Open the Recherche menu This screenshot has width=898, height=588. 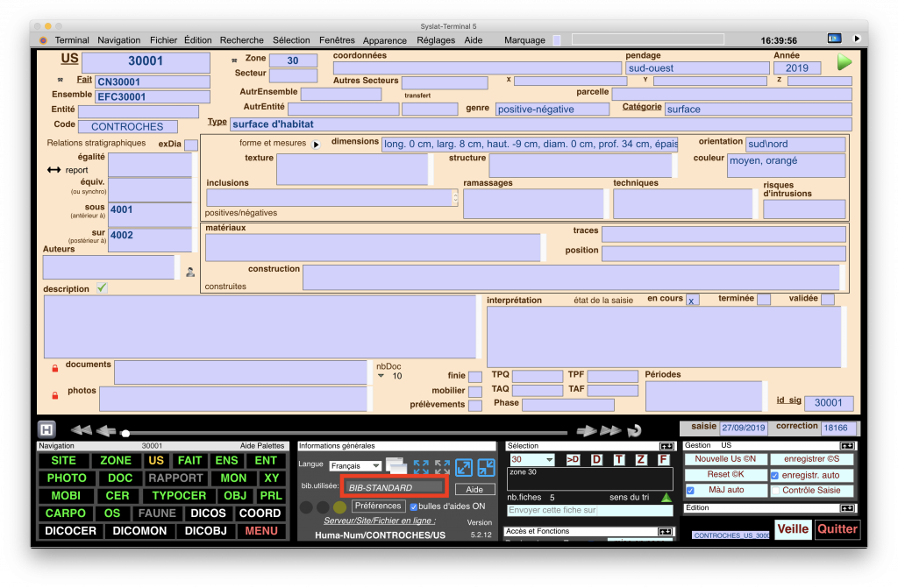[242, 40]
